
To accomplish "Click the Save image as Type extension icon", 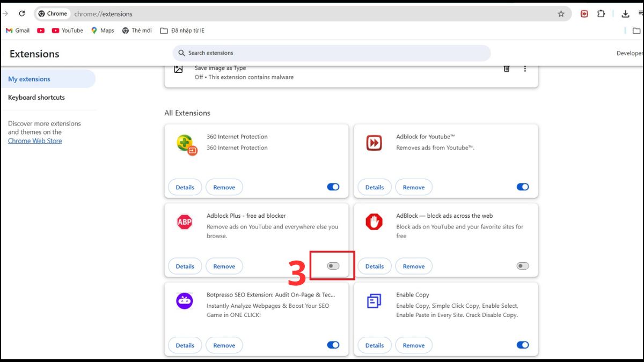I will (179, 69).
